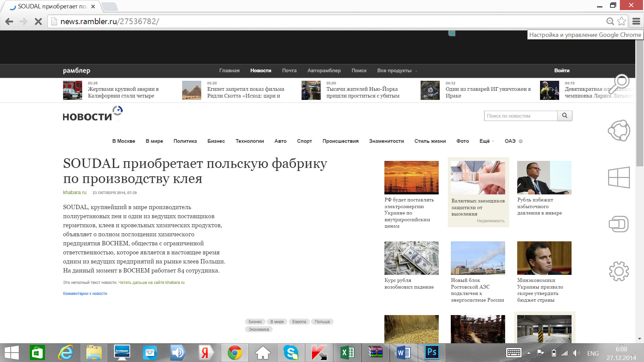The width and height of the screenshot is (644, 362).
Task: Click the clock showing 6:08
Action: 621,349
